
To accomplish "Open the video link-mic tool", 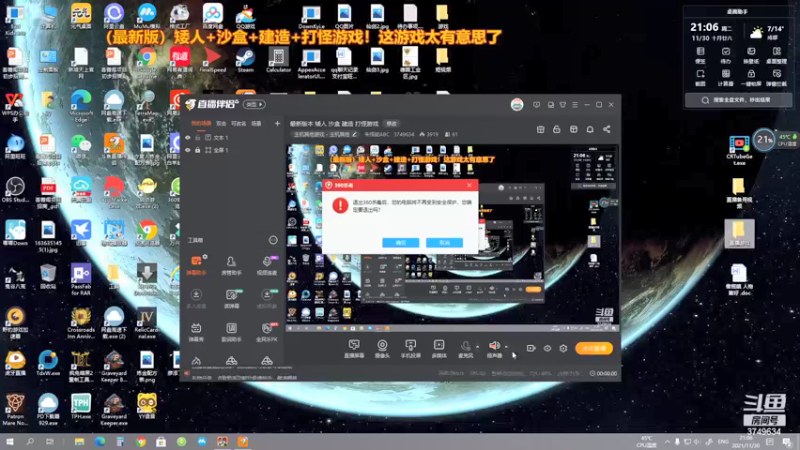I will (267, 265).
